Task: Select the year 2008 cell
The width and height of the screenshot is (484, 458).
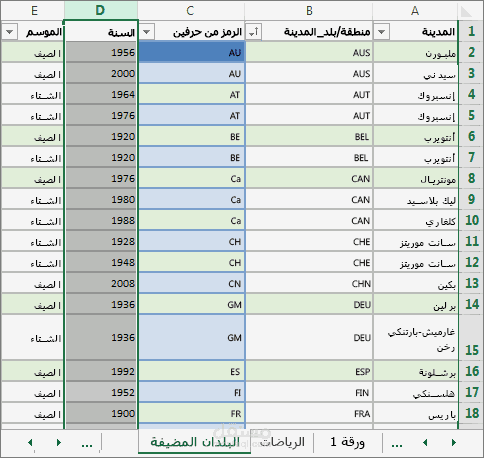Action: (x=101, y=283)
